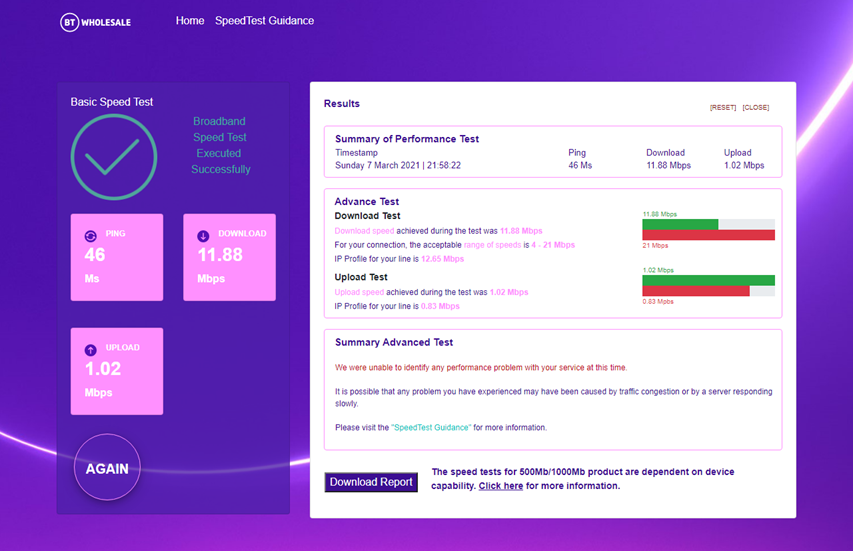
Task: Close the results panel via [CLOSE]
Action: click(756, 107)
